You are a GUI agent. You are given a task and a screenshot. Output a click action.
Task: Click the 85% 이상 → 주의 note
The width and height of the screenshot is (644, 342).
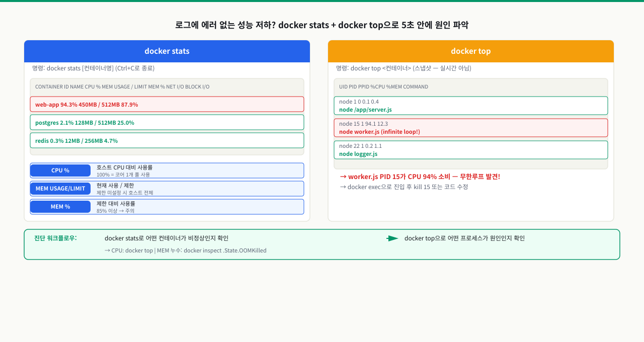point(115,211)
